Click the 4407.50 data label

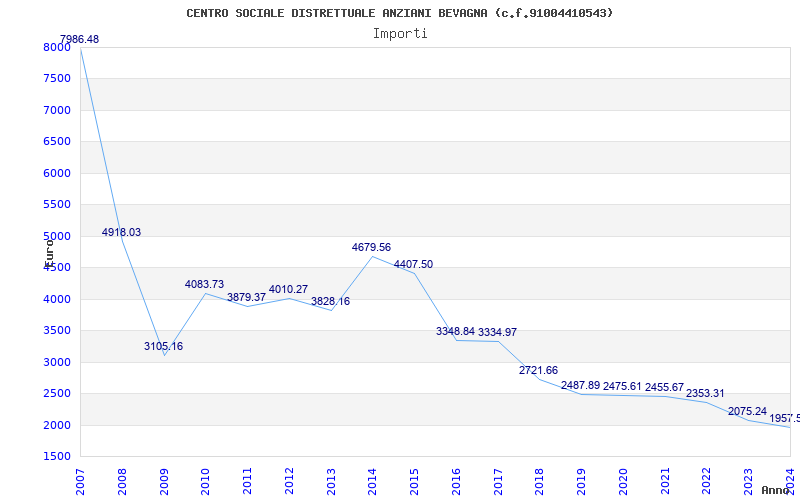click(x=413, y=265)
